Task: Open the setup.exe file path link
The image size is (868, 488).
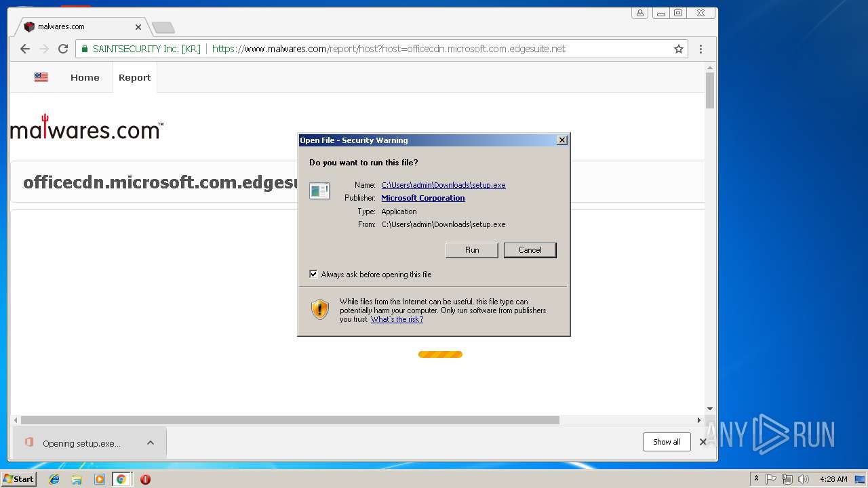Action: (x=443, y=185)
